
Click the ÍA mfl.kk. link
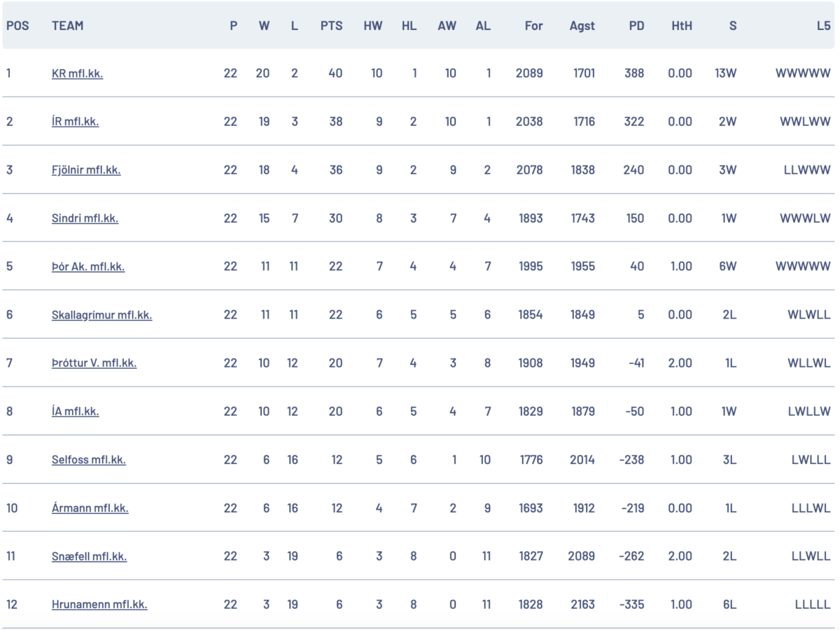(x=75, y=412)
